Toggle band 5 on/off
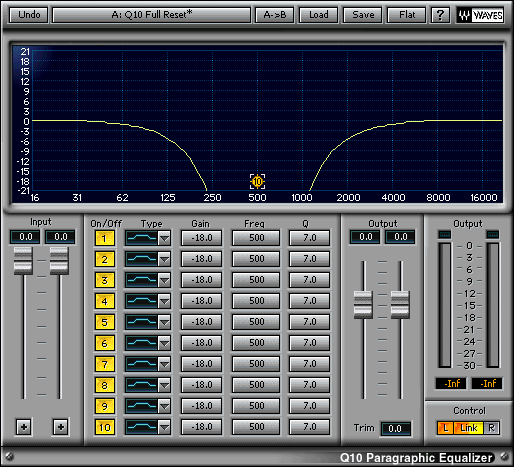514x467 pixels. click(104, 322)
